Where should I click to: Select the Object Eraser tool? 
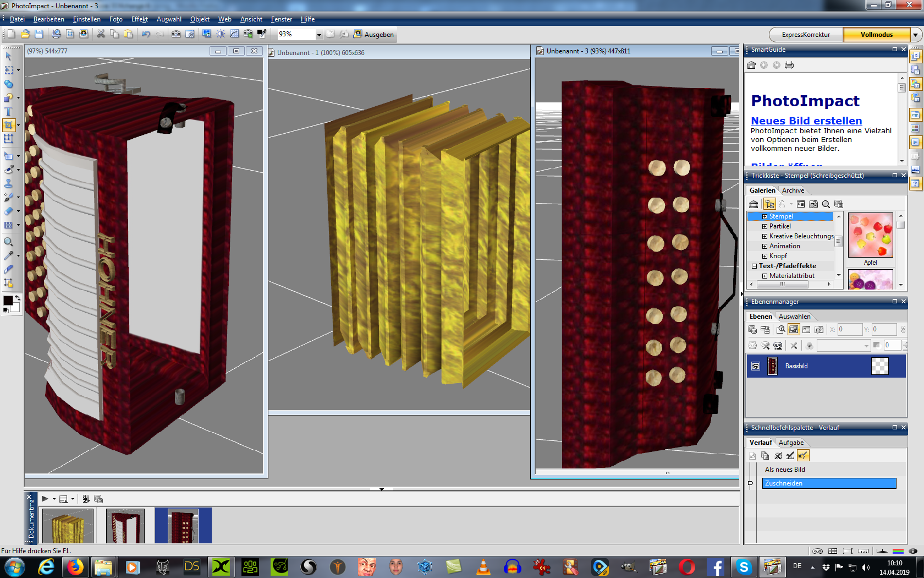coord(8,211)
